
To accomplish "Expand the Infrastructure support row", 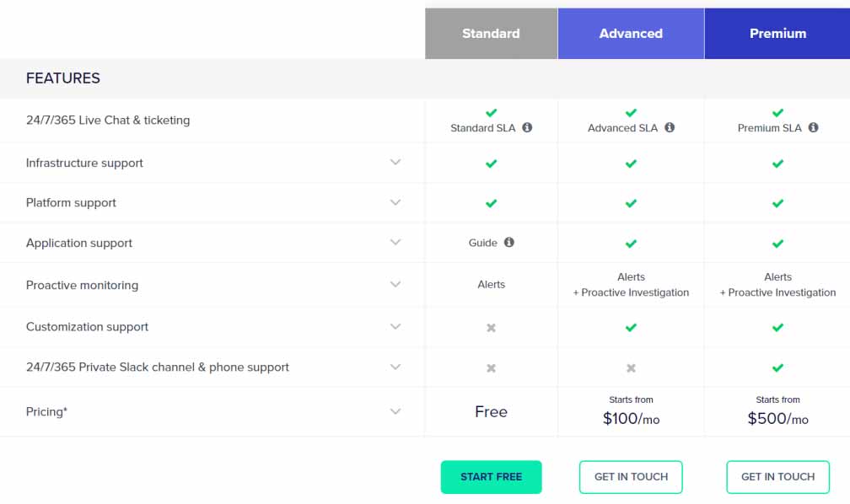I will 395,162.
